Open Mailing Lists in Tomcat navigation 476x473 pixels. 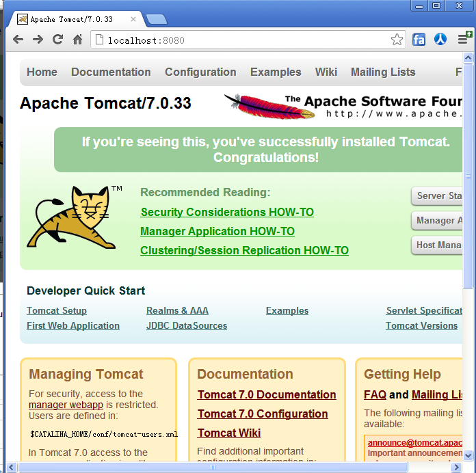coord(383,72)
